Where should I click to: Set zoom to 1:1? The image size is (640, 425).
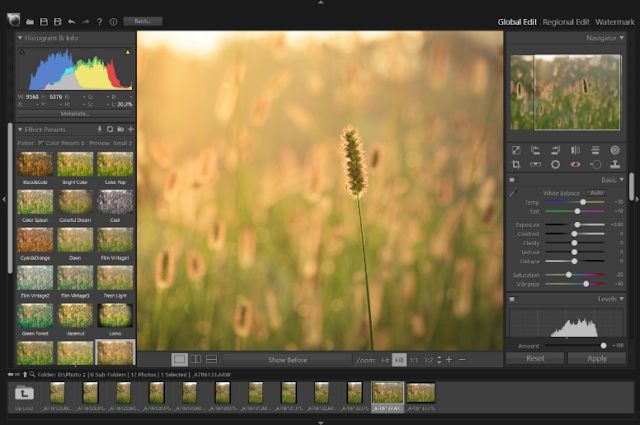tap(414, 360)
